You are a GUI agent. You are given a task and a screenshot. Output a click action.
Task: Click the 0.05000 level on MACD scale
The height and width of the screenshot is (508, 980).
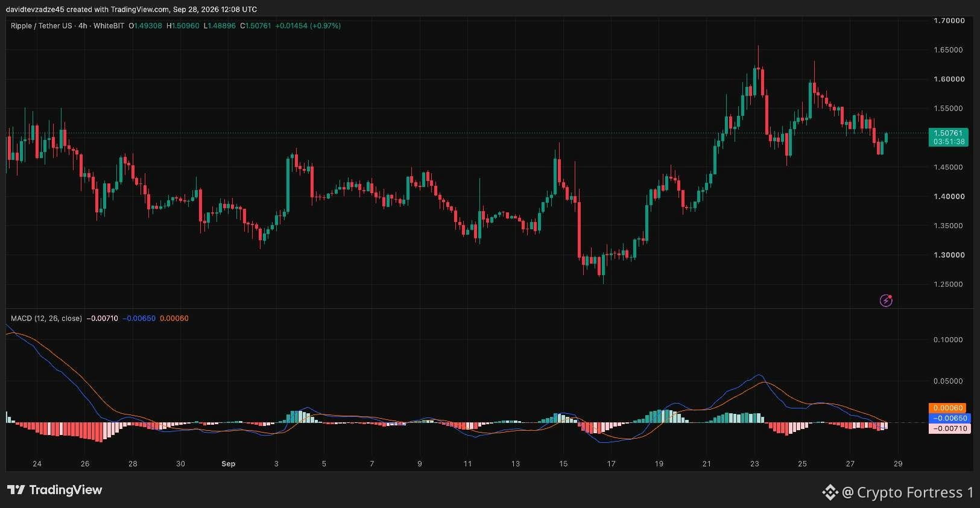pos(949,381)
